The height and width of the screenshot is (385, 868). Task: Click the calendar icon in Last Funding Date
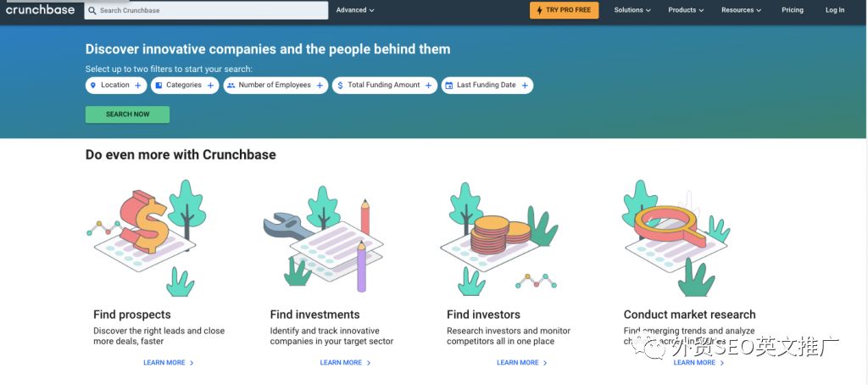point(449,86)
